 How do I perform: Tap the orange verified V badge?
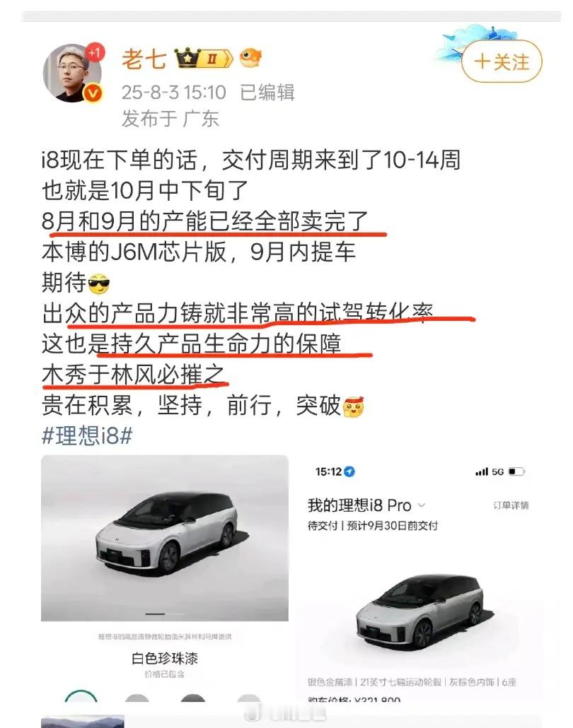pos(93,93)
